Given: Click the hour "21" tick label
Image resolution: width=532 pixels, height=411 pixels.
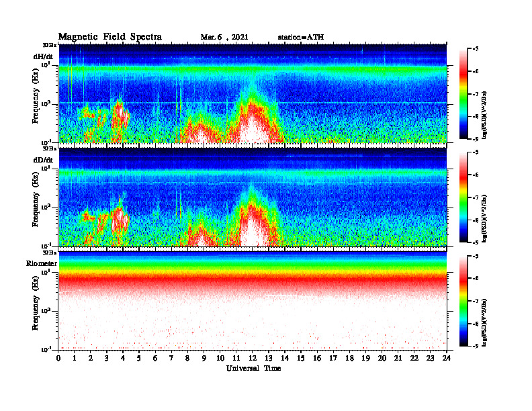Looking at the screenshot, I should pyautogui.click(x=398, y=358).
